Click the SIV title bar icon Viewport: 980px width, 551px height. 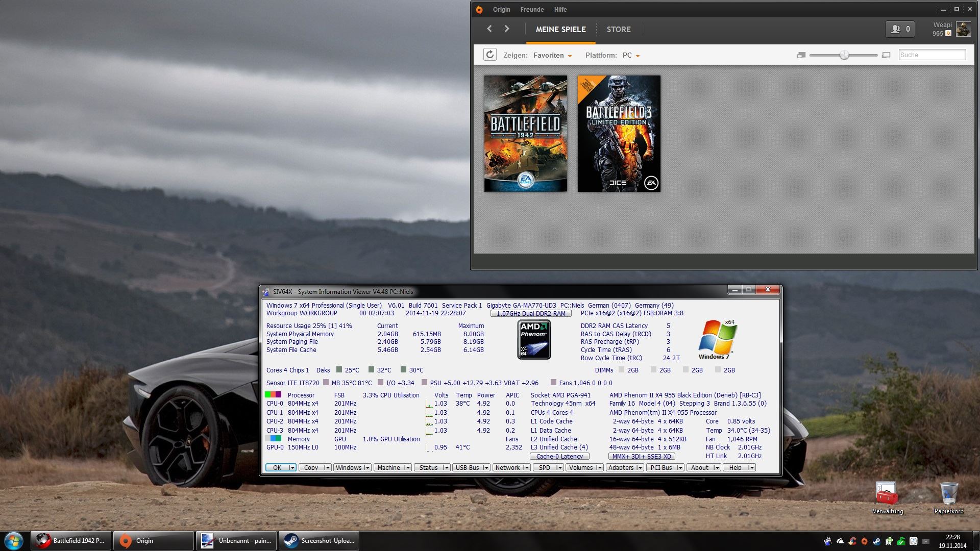pos(266,292)
